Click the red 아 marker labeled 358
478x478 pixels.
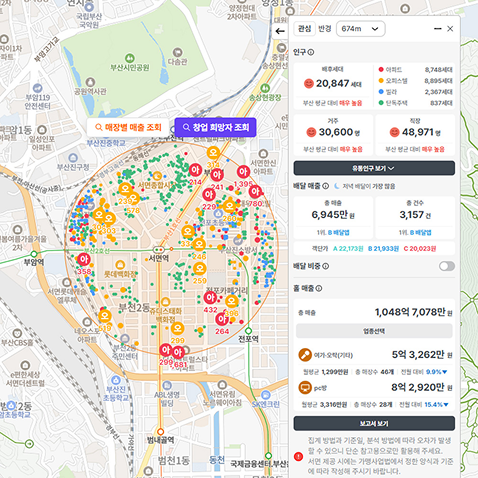[84, 260]
